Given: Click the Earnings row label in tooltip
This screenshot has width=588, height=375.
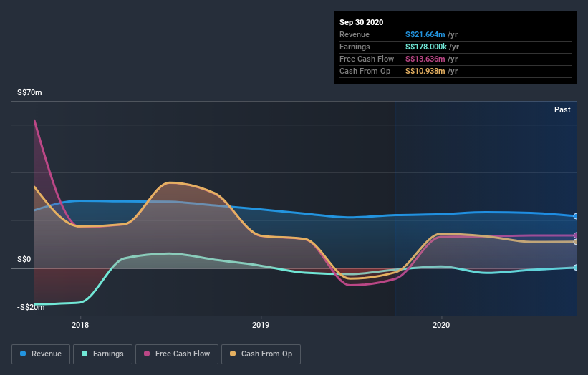Looking at the screenshot, I should click(355, 47).
